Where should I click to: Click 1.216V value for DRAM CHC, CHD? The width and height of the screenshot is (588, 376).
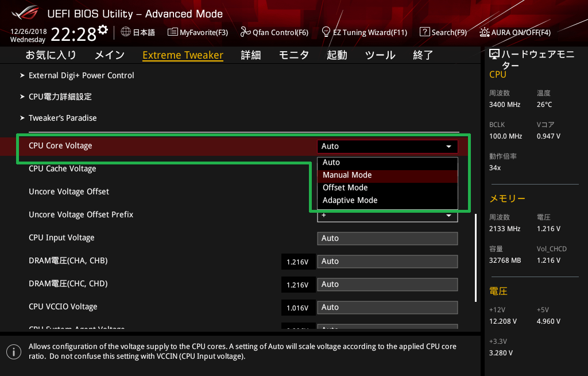297,285
